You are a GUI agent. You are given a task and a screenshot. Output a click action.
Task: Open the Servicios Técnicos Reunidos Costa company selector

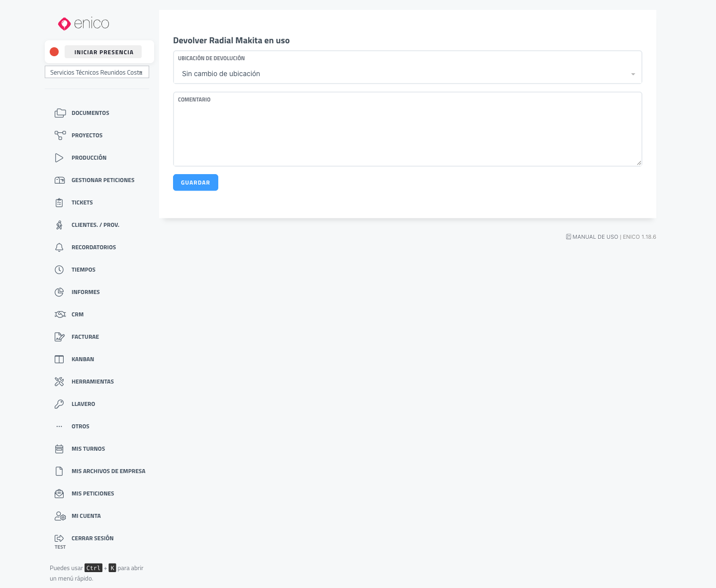click(97, 72)
